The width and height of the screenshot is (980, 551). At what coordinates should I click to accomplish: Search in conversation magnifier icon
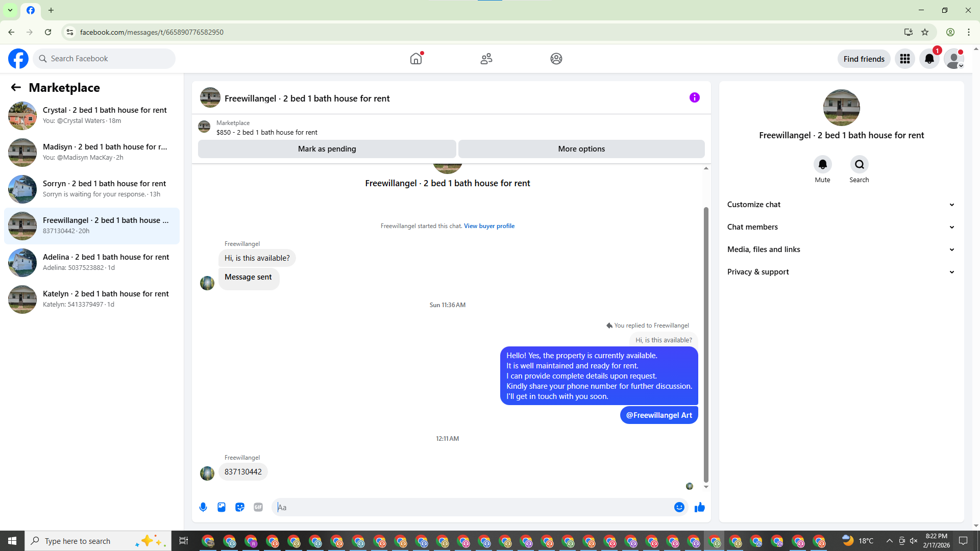[860, 164]
